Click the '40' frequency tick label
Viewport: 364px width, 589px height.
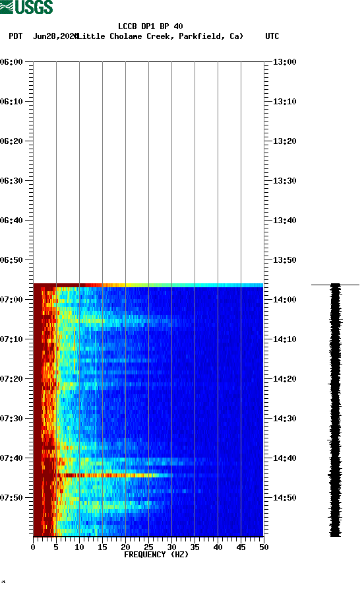click(x=218, y=547)
